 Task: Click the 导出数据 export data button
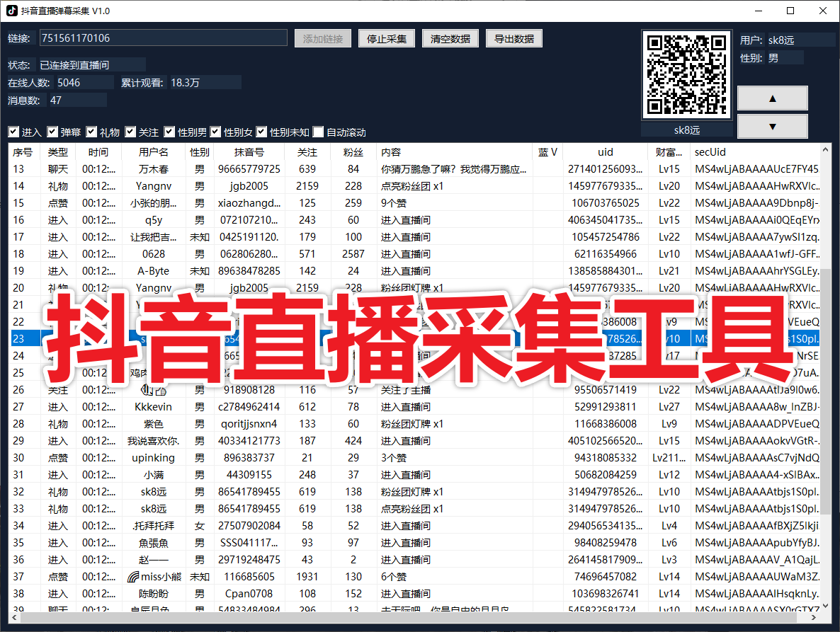point(514,38)
